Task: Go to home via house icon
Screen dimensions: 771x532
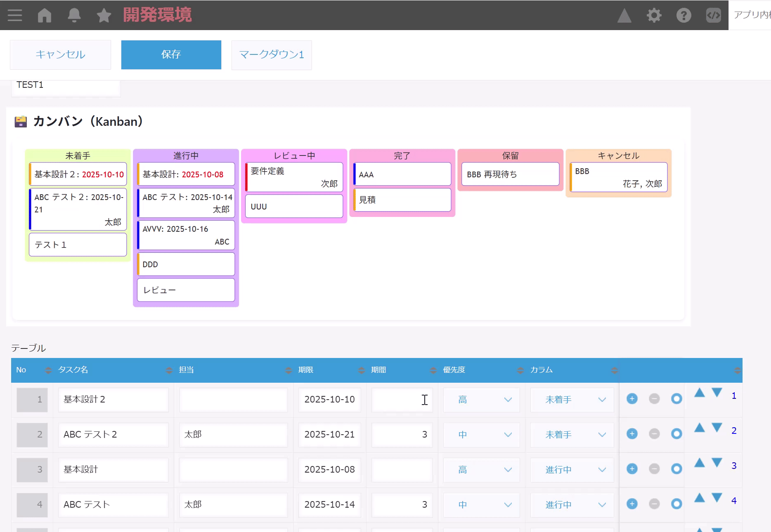Action: [x=45, y=15]
